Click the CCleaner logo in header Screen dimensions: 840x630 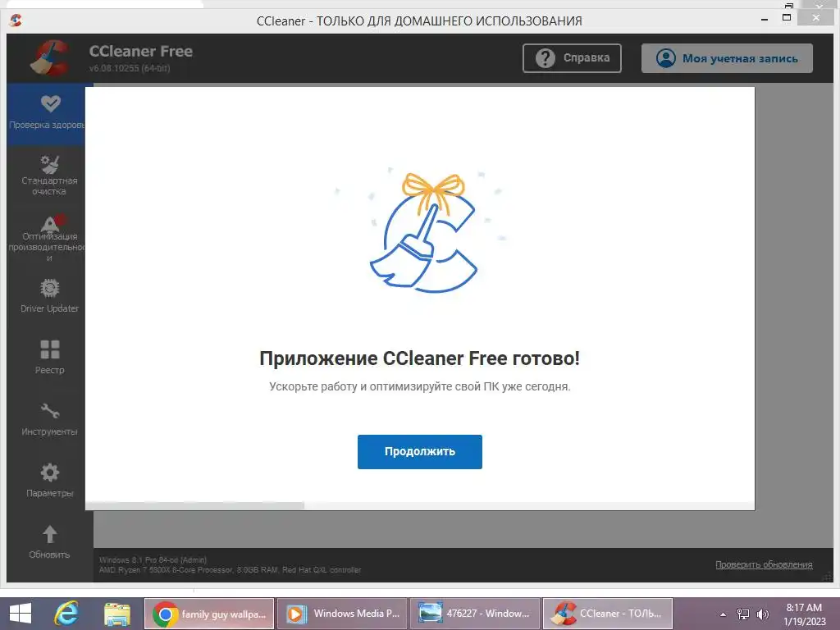coord(49,58)
